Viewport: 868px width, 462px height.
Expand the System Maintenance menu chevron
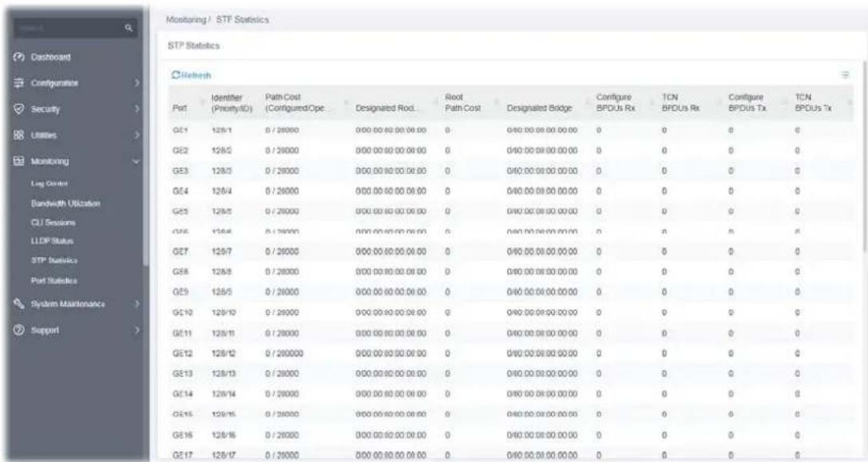point(137,304)
